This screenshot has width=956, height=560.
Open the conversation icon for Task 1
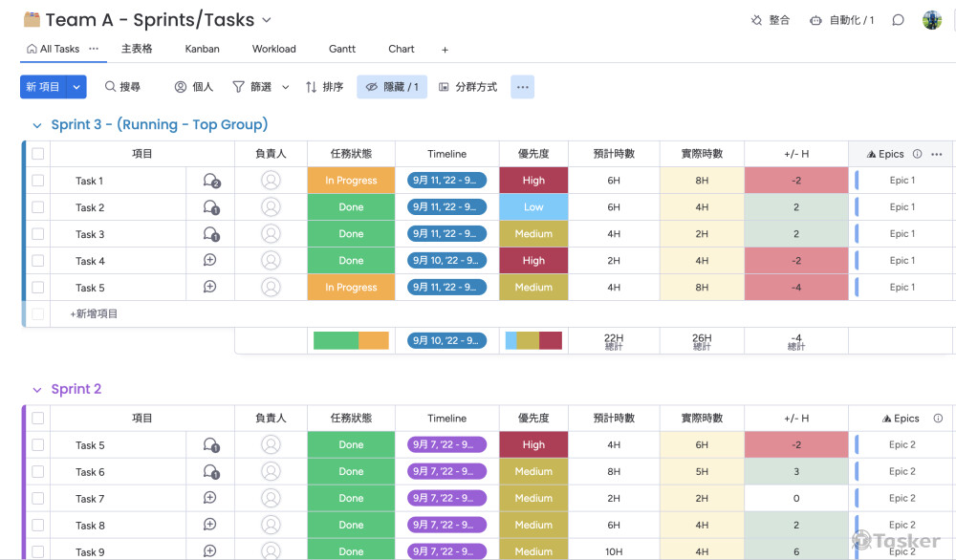point(210,181)
